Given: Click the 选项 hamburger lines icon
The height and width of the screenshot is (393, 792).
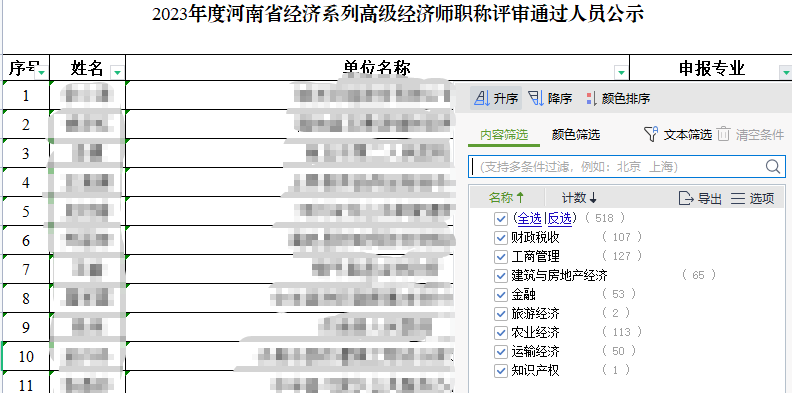Looking at the screenshot, I should (x=738, y=198).
